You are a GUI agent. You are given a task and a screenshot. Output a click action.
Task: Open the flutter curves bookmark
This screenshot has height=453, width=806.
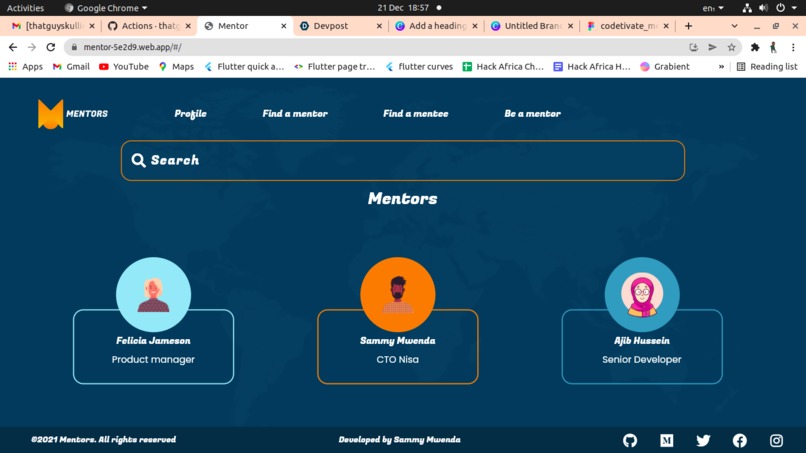point(419,66)
